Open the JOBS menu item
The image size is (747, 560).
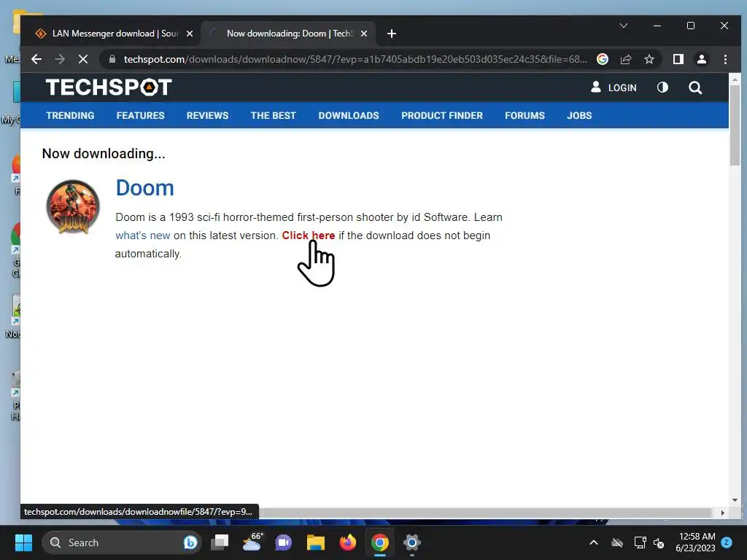click(579, 115)
